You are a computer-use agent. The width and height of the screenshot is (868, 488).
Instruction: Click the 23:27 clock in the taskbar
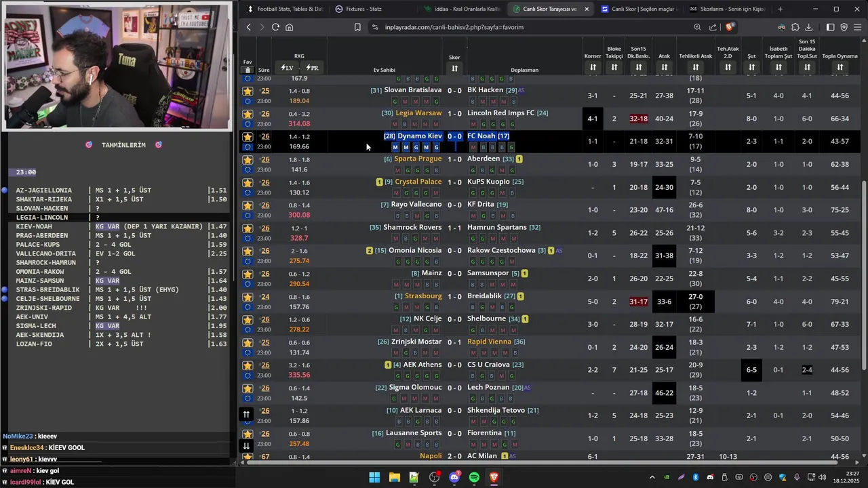coord(846,477)
